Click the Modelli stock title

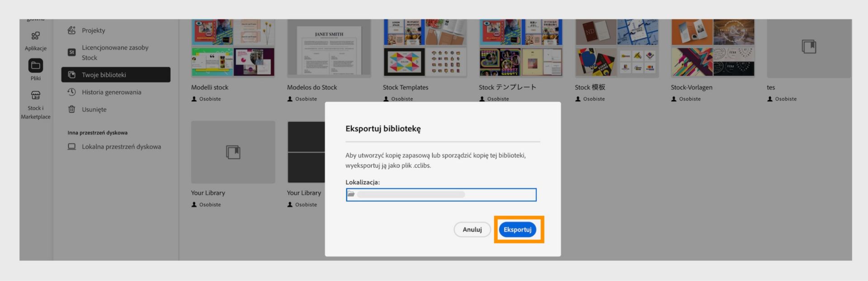(x=210, y=87)
